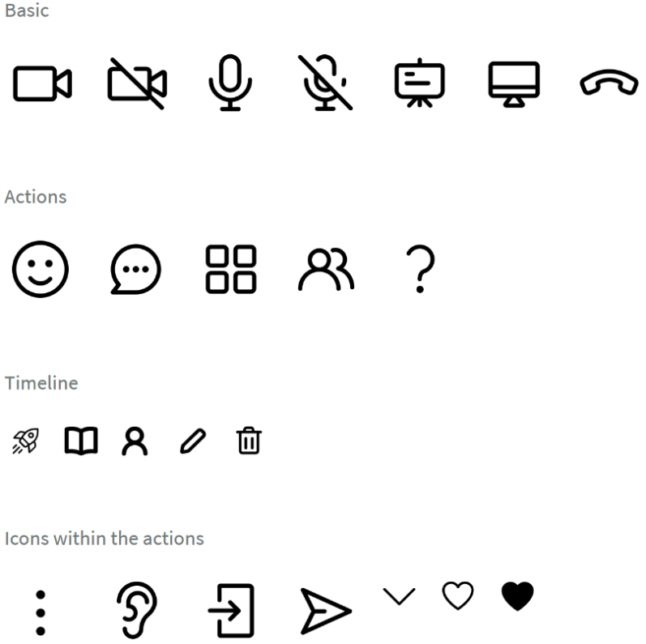Toggle the outlined heart icon
Viewport: 646px width, 644px height.
pos(458,595)
